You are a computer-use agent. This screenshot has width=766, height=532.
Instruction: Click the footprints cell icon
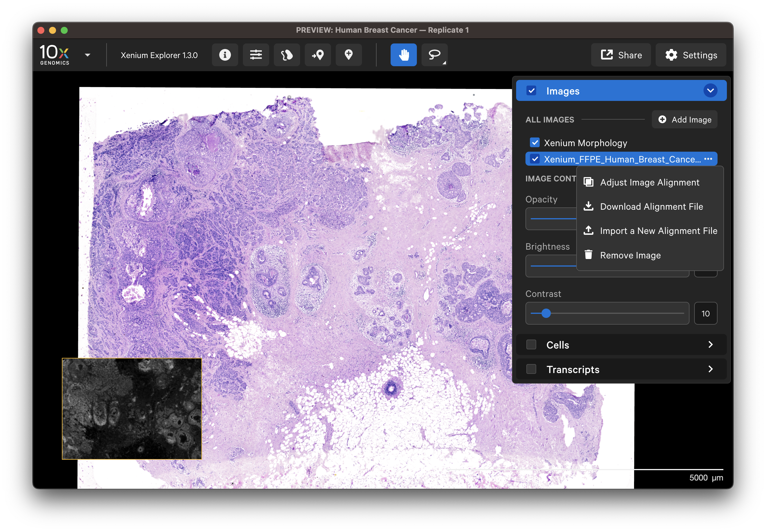tap(287, 55)
